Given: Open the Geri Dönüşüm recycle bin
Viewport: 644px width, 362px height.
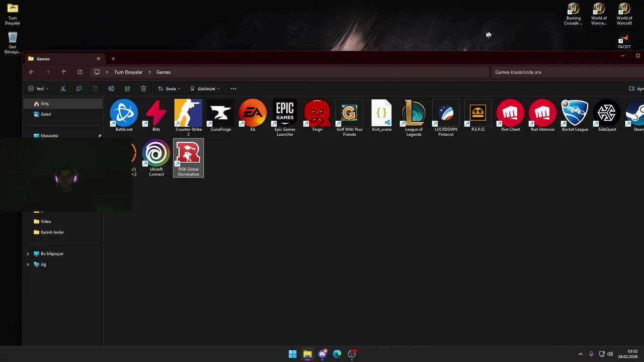Looking at the screenshot, I should [x=13, y=43].
